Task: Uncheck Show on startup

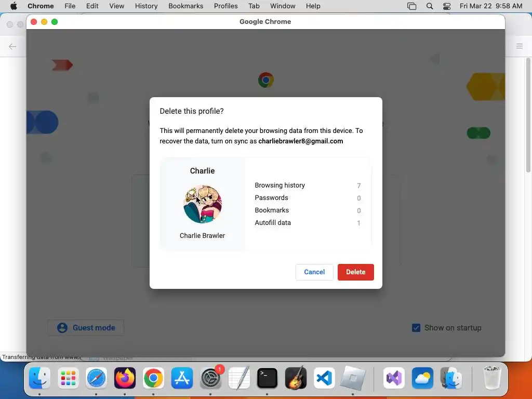Action: click(416, 328)
